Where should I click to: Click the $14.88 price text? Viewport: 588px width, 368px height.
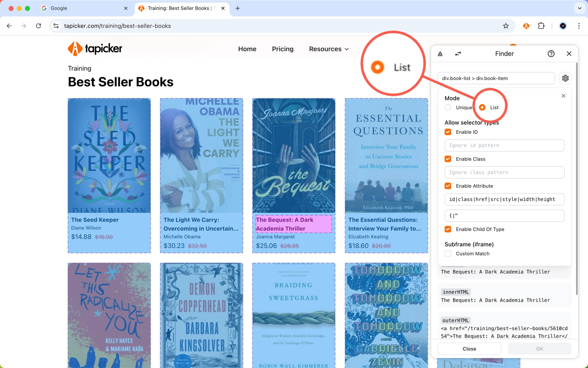[81, 237]
